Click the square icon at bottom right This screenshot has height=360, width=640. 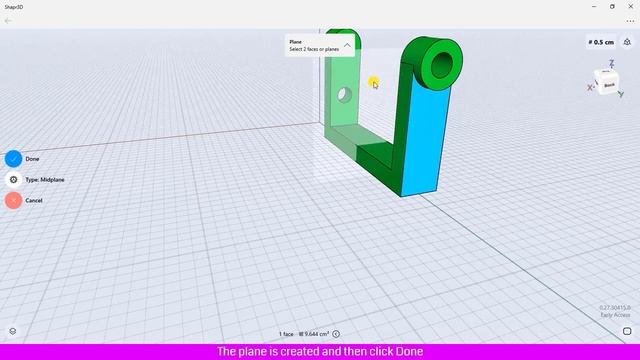[x=627, y=331]
